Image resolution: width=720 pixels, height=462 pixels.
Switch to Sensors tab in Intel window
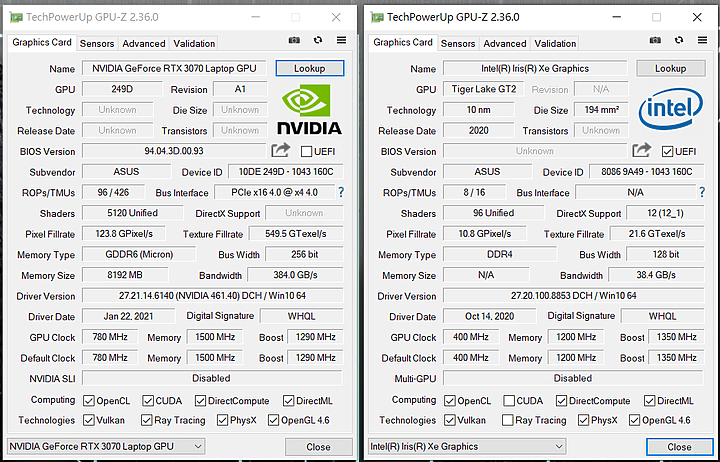coord(458,44)
